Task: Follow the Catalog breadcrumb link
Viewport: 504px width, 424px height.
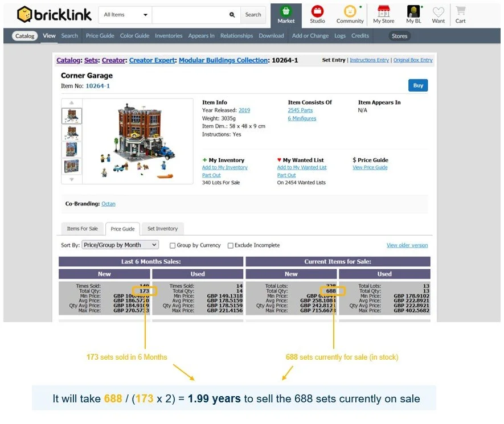Action: [x=68, y=60]
